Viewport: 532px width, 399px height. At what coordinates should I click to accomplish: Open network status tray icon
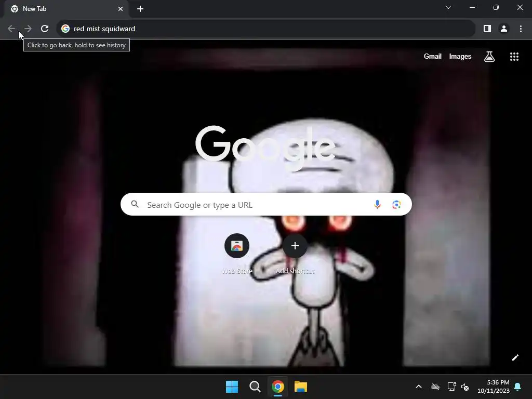(x=451, y=387)
